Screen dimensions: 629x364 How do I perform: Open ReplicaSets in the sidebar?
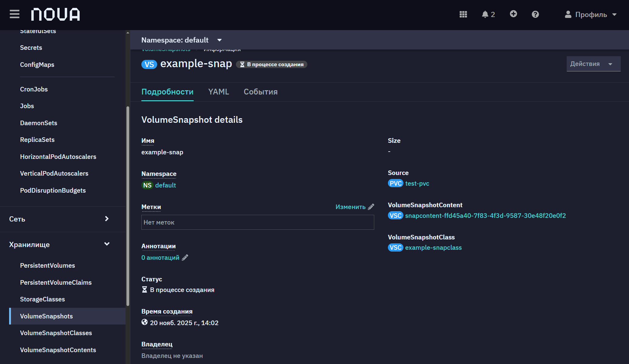coord(37,140)
